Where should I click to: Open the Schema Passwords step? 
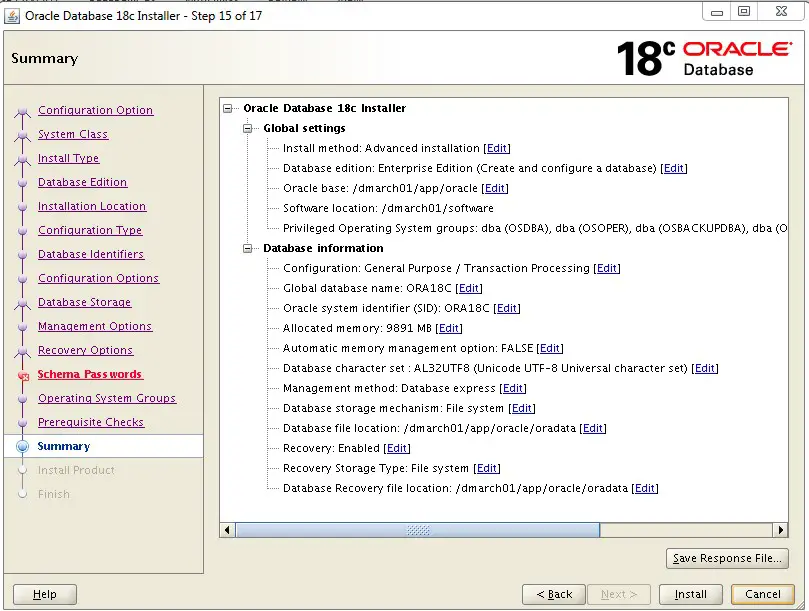click(x=90, y=374)
